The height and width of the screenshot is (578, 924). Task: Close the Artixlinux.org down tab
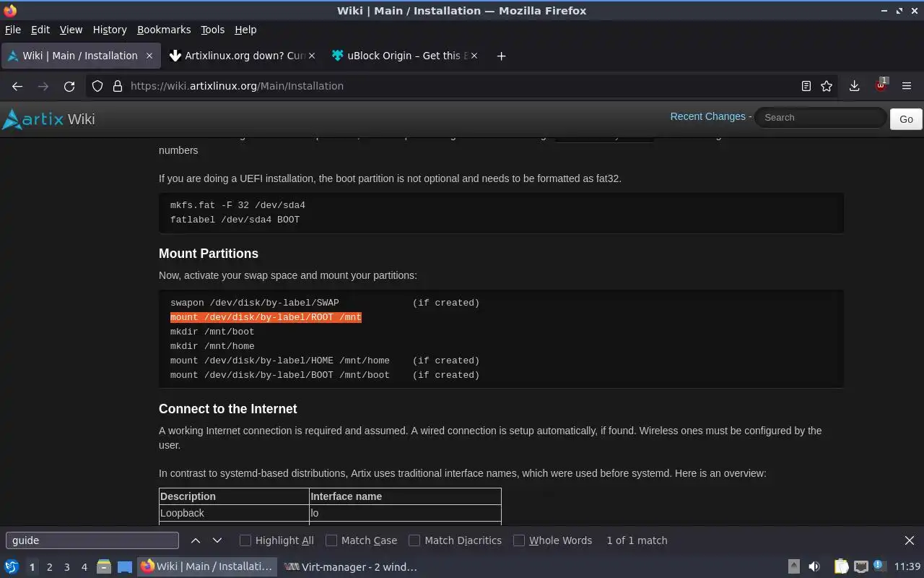click(x=312, y=56)
